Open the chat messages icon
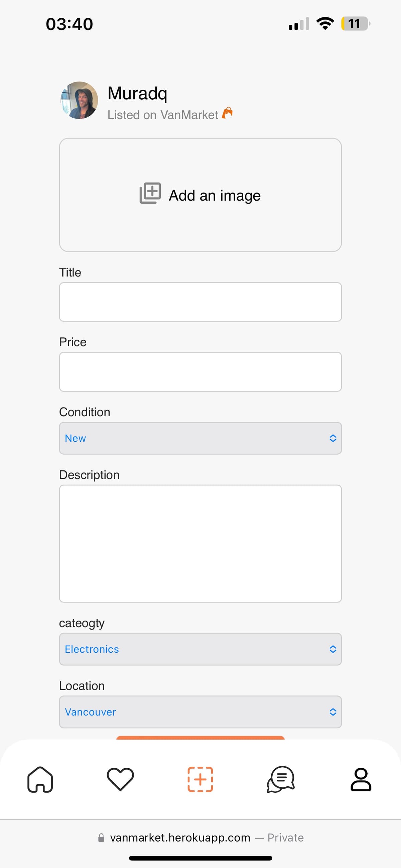The height and width of the screenshot is (868, 401). click(280, 779)
